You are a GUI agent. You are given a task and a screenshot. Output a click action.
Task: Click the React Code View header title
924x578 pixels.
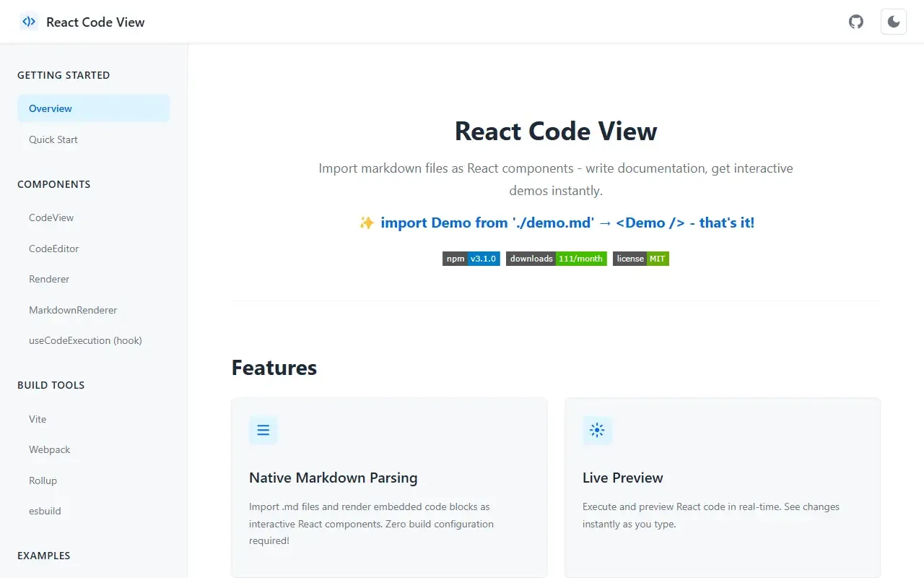[x=95, y=22]
